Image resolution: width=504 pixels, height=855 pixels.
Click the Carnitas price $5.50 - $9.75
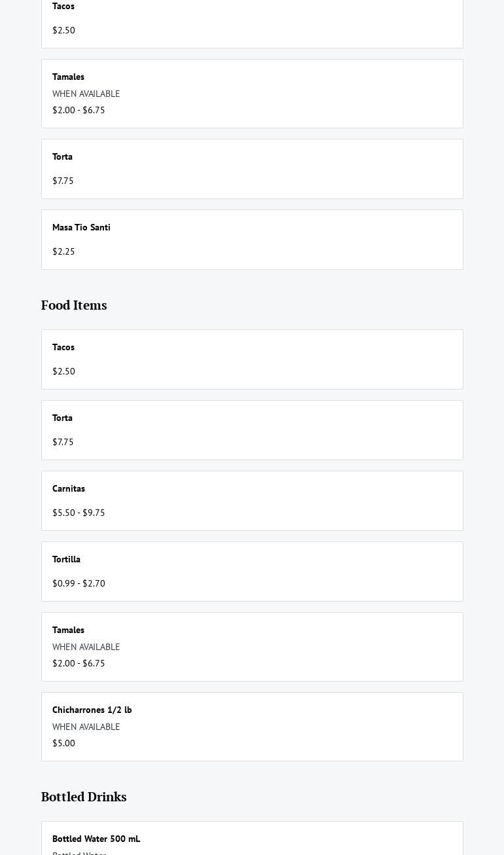tap(79, 513)
